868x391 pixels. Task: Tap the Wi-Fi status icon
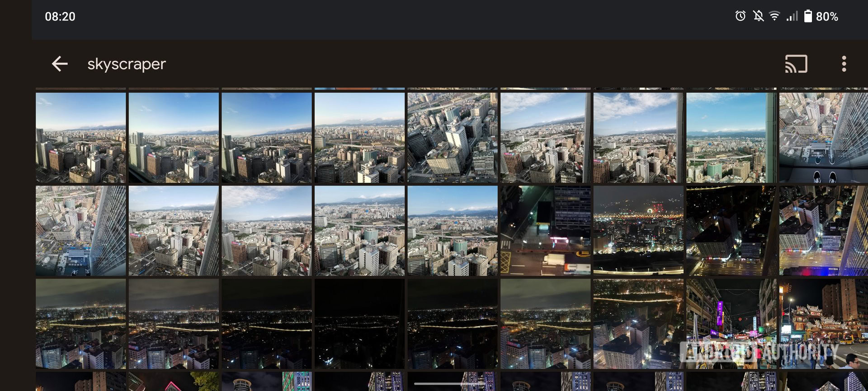pos(774,16)
